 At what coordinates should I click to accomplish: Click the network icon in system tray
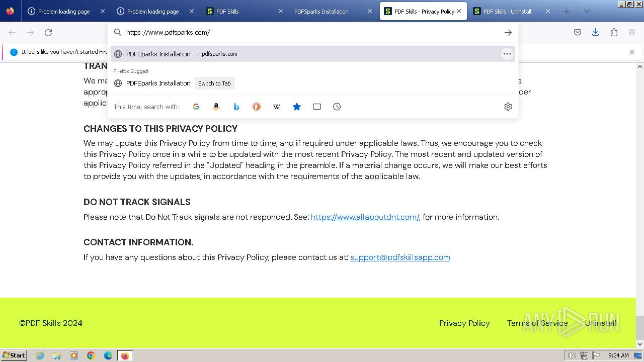[584, 355]
